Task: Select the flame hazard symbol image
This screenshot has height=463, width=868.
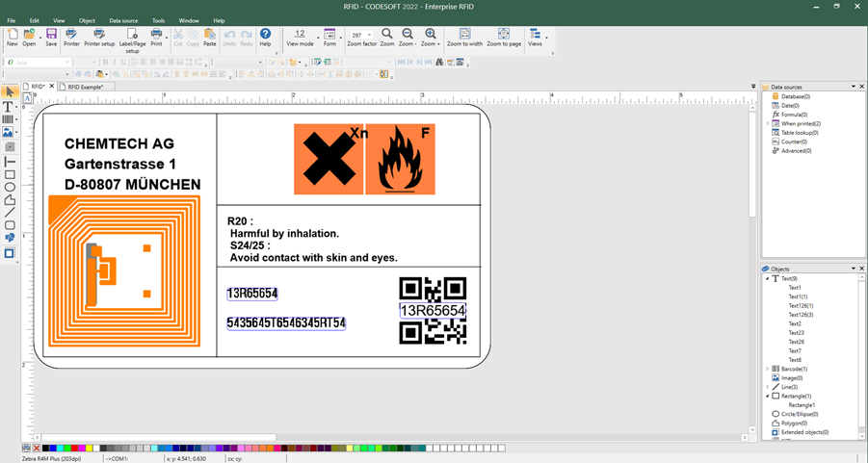Action: [400, 160]
